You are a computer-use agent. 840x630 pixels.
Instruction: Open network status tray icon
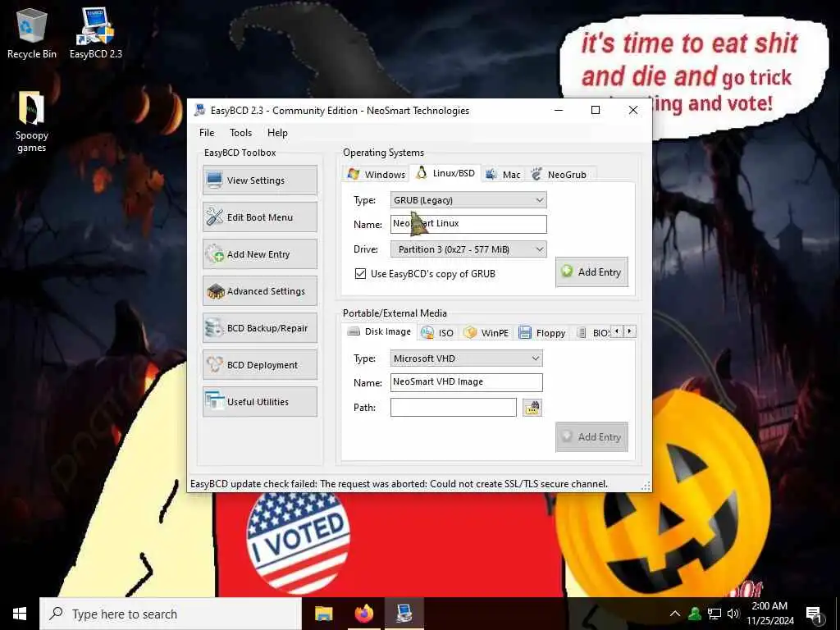tap(714, 614)
